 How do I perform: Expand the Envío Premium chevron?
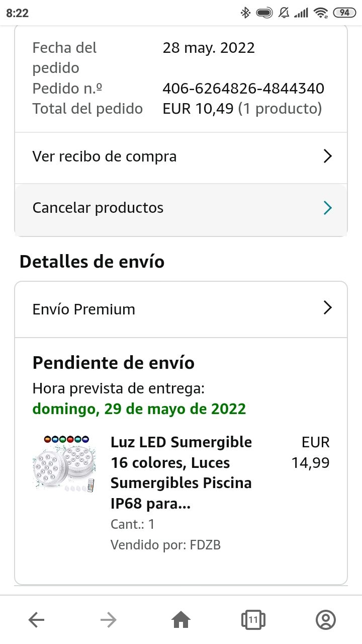(x=327, y=308)
